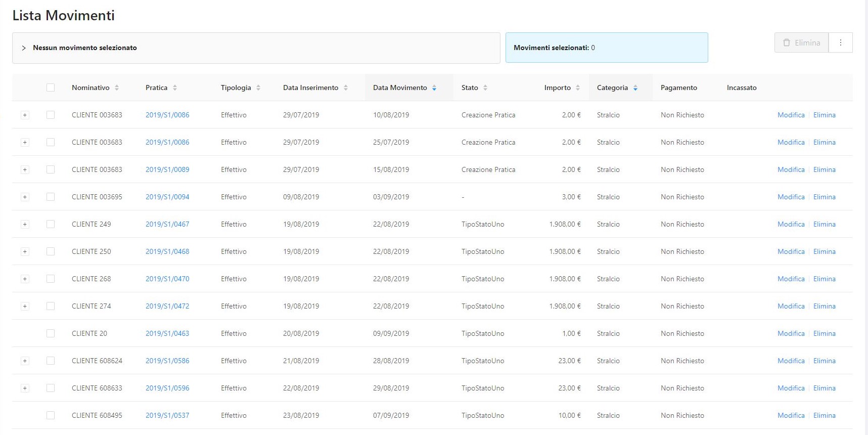Sort table by Nominativo column icon
The image size is (868, 435).
[x=117, y=88]
